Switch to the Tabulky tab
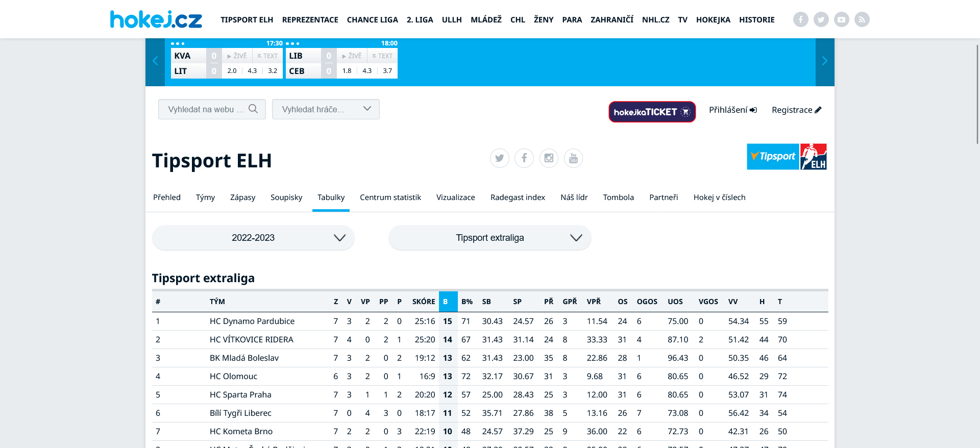 tap(331, 197)
